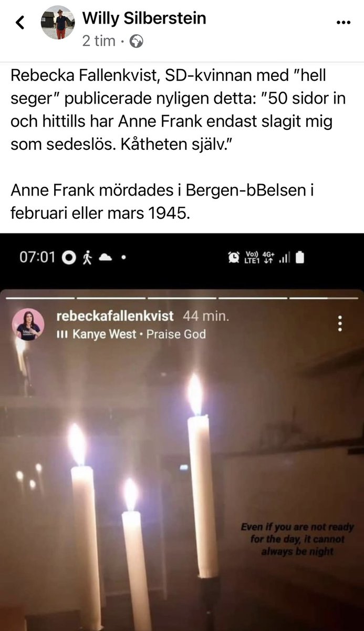Tap the circular notification icon beside 07:01
This screenshot has height=631, width=364.
pos(69,258)
